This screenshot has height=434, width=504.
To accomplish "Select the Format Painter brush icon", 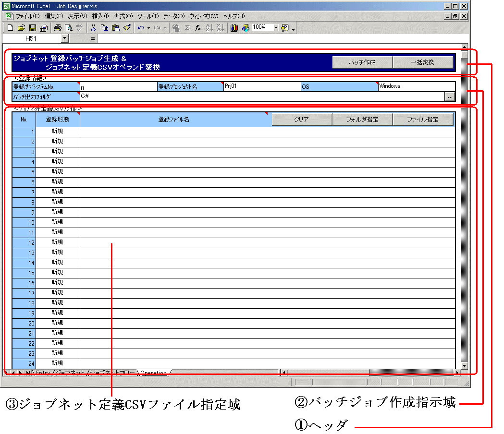I will click(x=126, y=28).
